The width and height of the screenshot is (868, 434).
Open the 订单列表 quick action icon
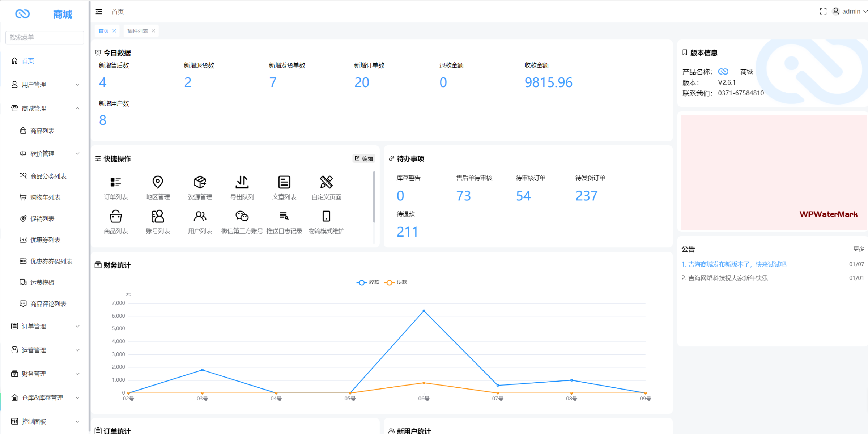pyautogui.click(x=115, y=182)
